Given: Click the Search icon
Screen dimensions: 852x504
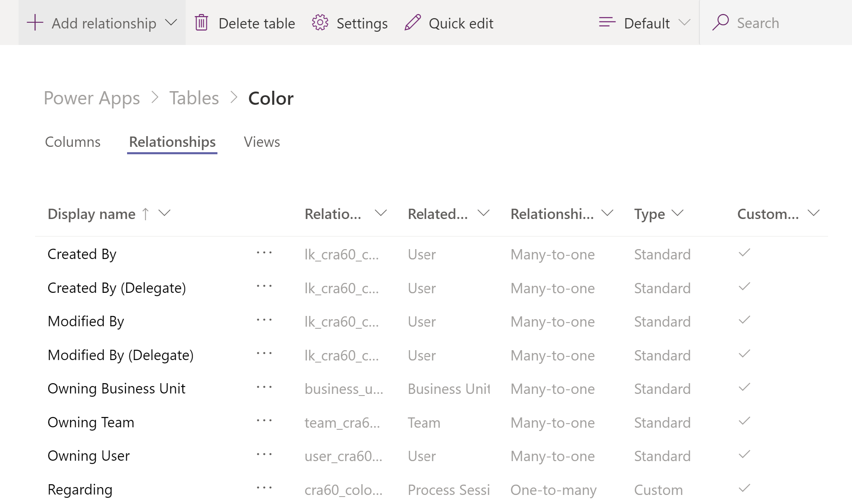Looking at the screenshot, I should pos(720,22).
